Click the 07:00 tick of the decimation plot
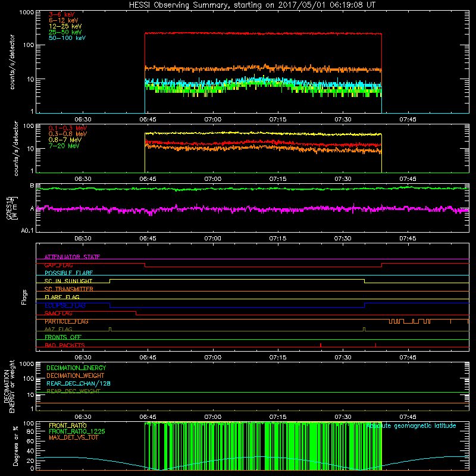Viewport: 476px width, 476px height. coord(213,417)
